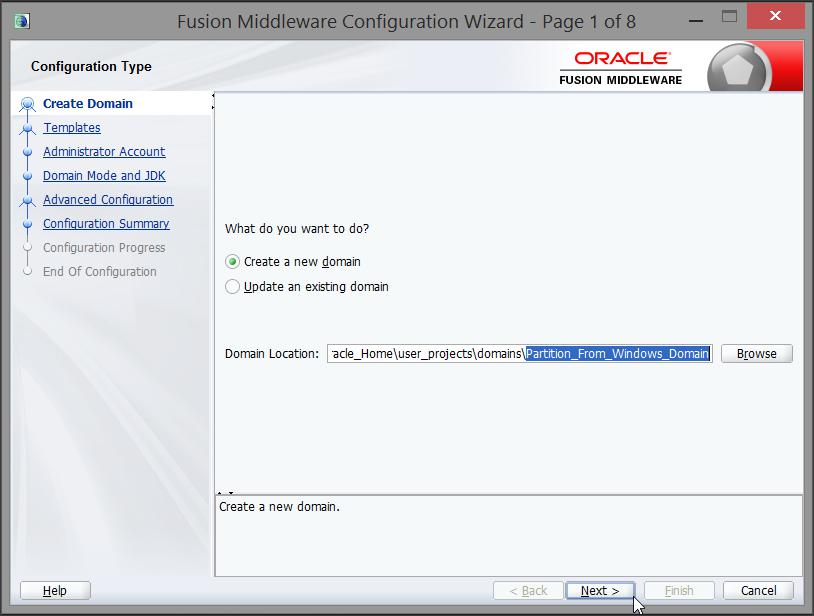Click the 'Domain Location:' label
Viewport: 814px width, 616px height.
(272, 353)
